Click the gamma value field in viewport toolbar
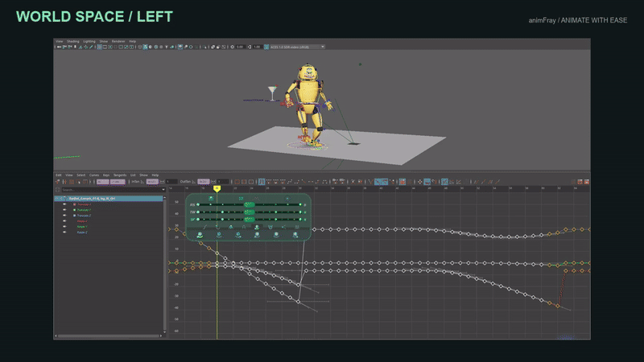Screen dimensions: 644x362 [x=257, y=47]
